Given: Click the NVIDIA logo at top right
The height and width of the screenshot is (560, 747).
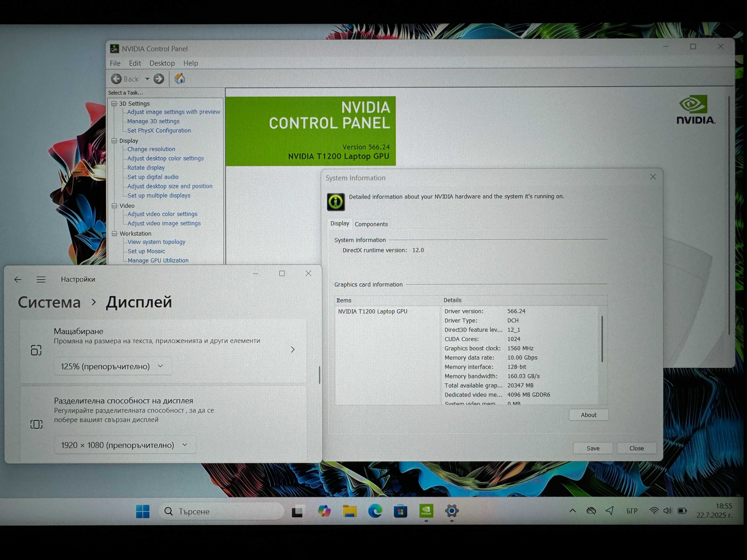Looking at the screenshot, I should (x=696, y=110).
